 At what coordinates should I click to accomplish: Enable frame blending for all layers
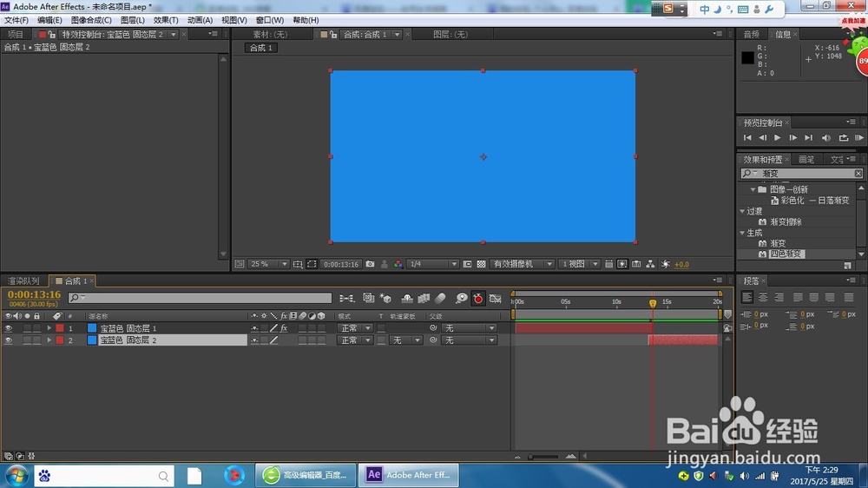424,299
